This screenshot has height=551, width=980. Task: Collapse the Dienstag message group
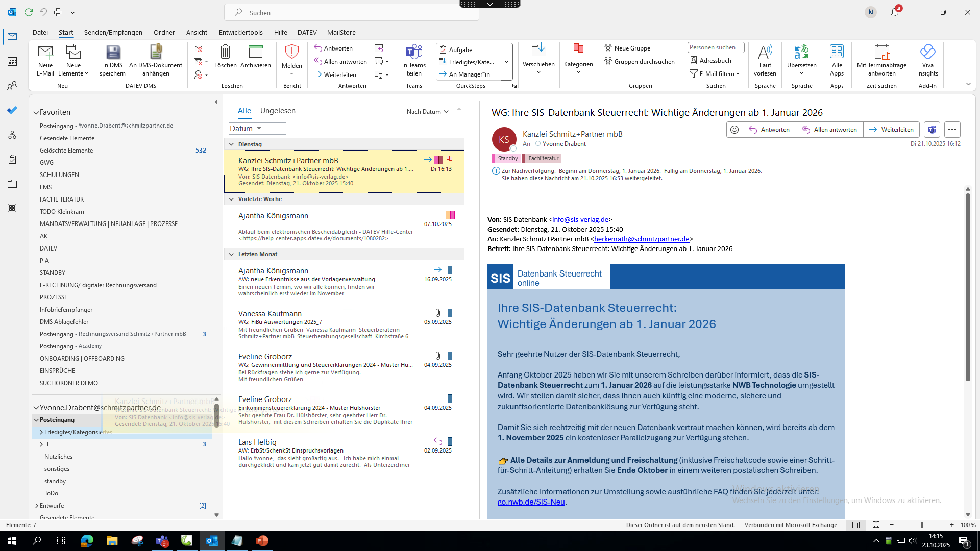[231, 144]
